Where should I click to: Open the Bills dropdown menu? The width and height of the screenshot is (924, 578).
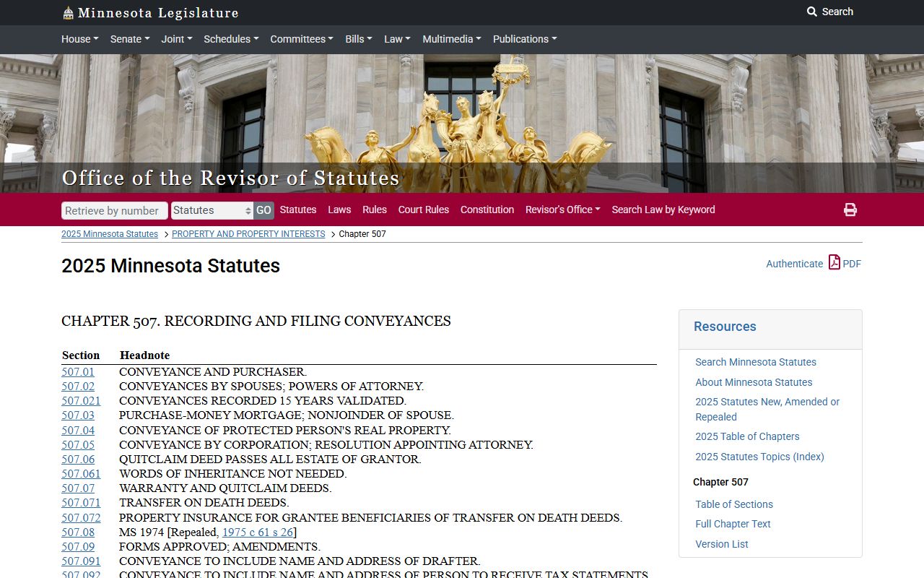pyautogui.click(x=359, y=39)
